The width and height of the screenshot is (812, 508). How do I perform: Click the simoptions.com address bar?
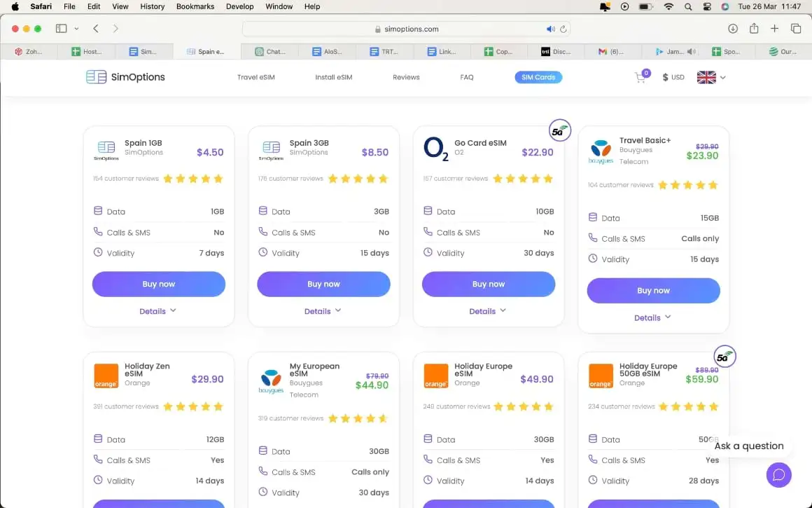(406, 29)
